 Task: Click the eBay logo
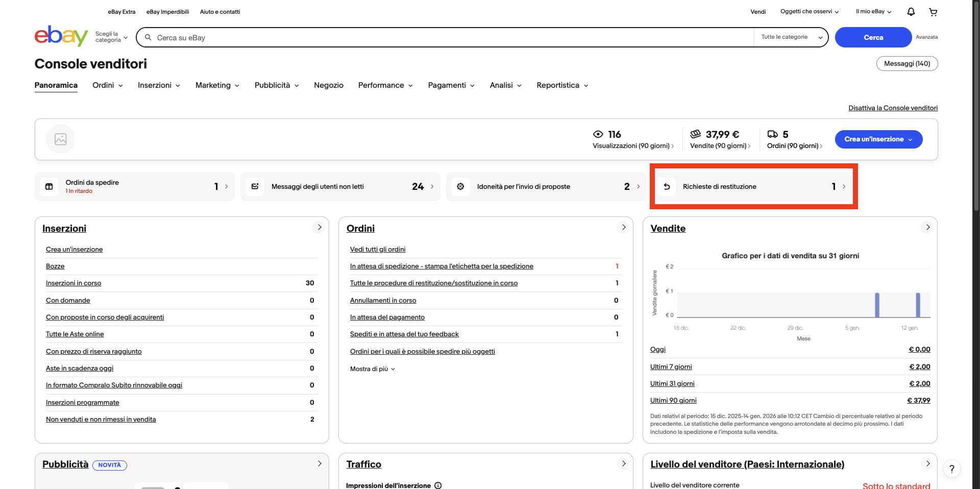point(61,36)
